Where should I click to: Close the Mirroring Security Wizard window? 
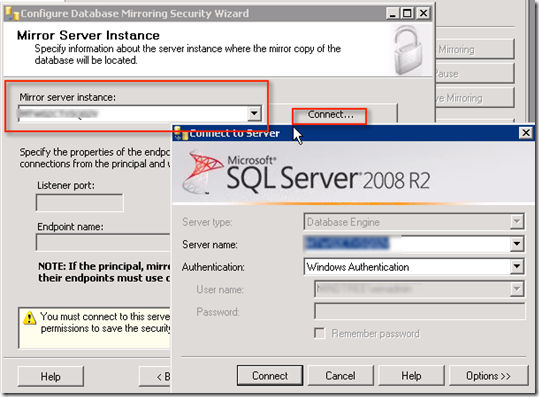click(x=423, y=13)
